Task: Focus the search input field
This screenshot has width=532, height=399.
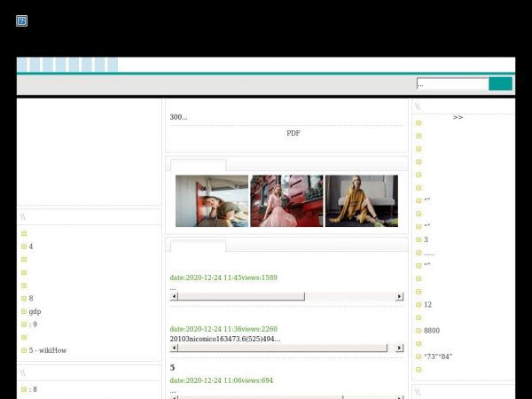Action: [x=452, y=84]
